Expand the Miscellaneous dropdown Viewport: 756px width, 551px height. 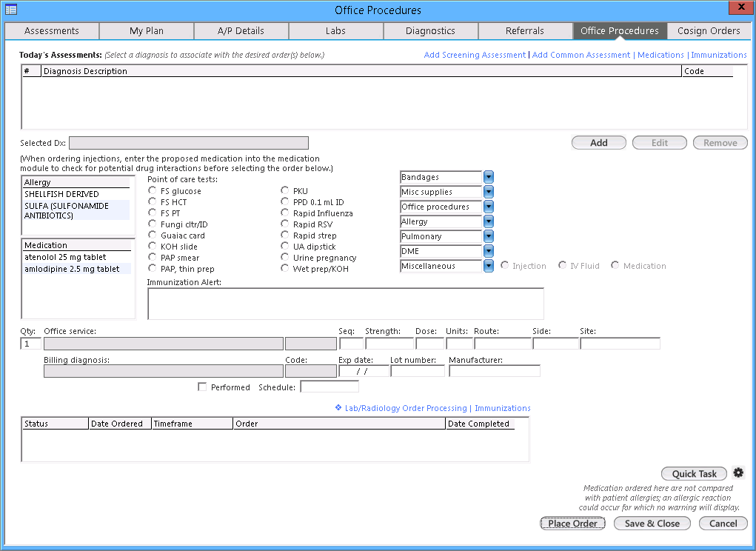pyautogui.click(x=489, y=266)
